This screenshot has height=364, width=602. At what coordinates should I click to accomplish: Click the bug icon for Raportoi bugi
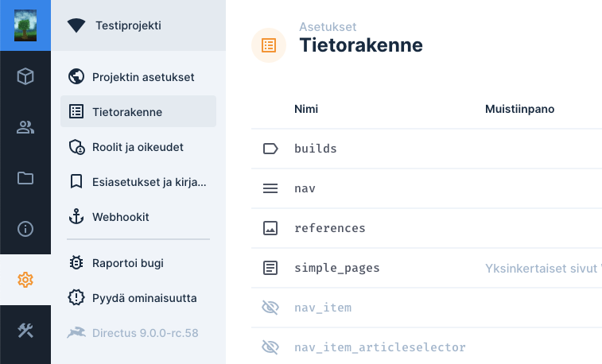(76, 263)
